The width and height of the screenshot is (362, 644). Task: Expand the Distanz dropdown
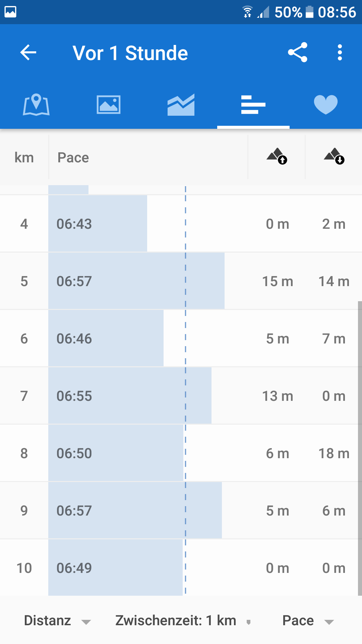(57, 621)
